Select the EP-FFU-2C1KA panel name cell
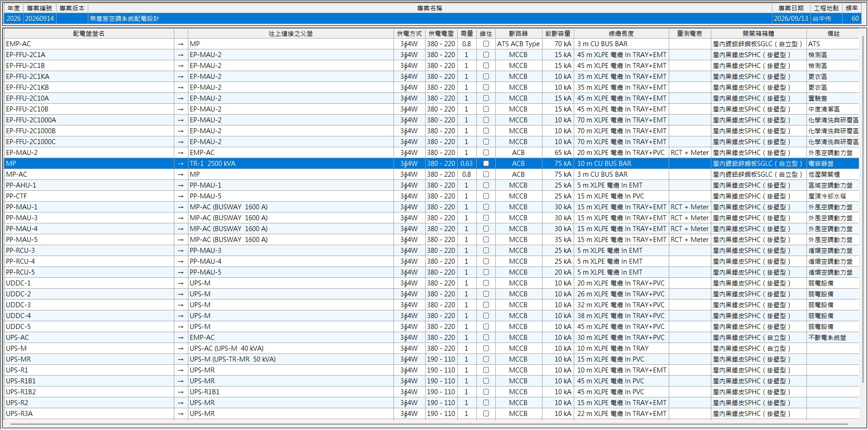The width and height of the screenshot is (868, 430). pyautogui.click(x=89, y=77)
